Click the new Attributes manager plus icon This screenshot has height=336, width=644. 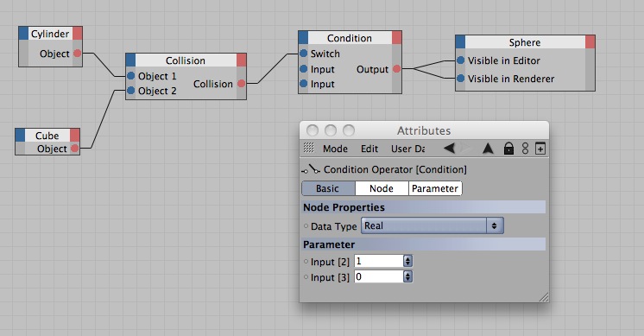point(540,149)
